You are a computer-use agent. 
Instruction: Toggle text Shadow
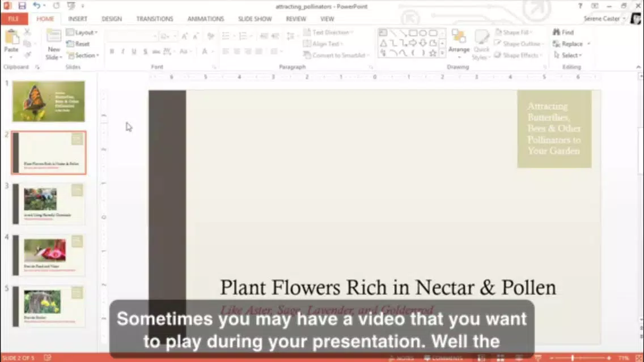coord(145,52)
